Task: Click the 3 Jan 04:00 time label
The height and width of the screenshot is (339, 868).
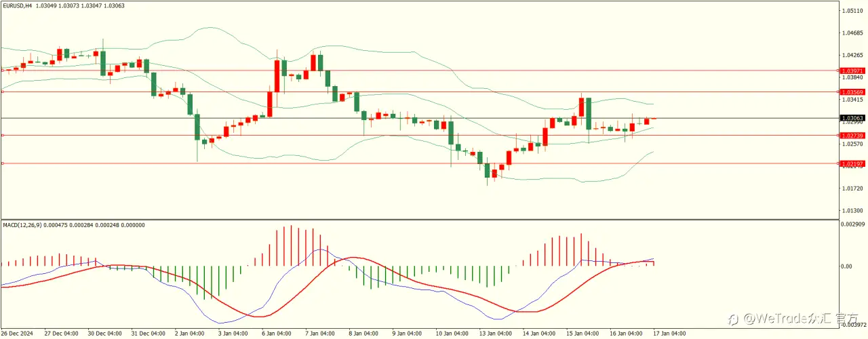Action: tap(233, 334)
